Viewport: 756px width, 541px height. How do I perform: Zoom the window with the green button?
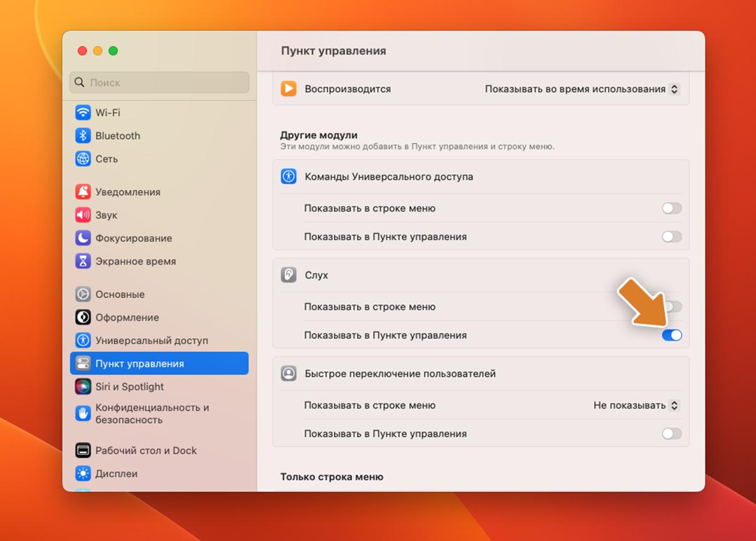[113, 51]
